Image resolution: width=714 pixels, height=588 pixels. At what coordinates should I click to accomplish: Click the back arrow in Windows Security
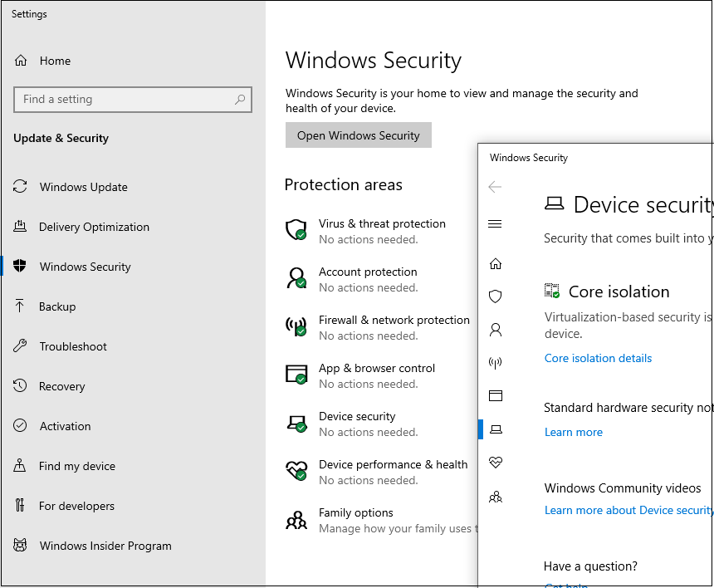[x=495, y=187]
